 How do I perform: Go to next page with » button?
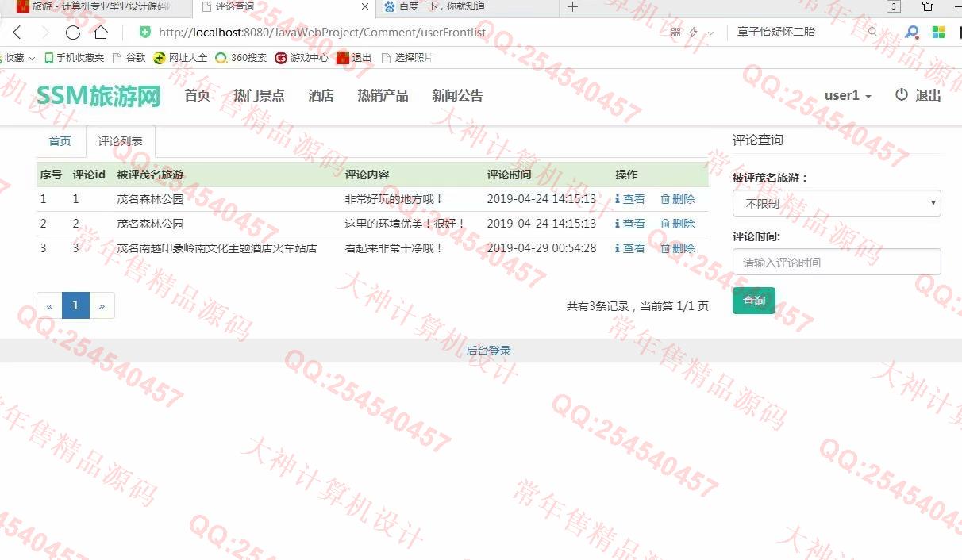coord(102,305)
